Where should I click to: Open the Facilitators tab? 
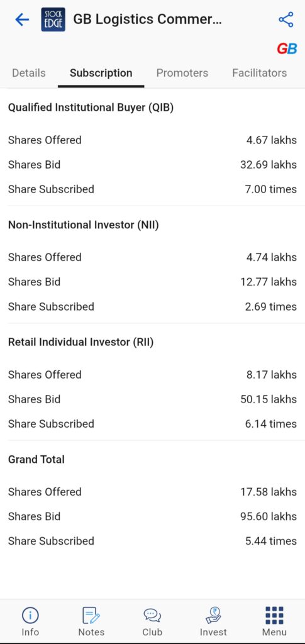click(x=260, y=73)
